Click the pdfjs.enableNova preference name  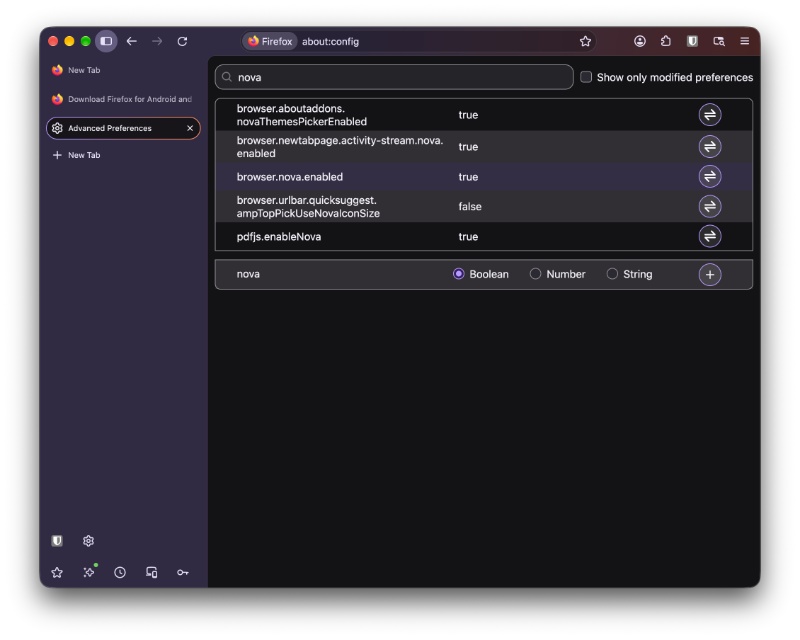pos(279,237)
